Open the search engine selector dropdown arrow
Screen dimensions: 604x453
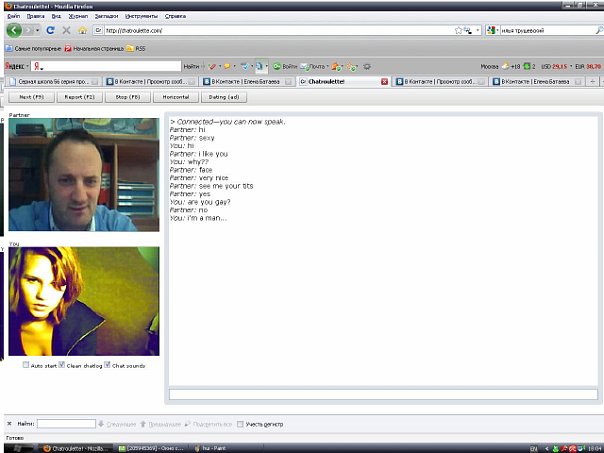[x=497, y=30]
